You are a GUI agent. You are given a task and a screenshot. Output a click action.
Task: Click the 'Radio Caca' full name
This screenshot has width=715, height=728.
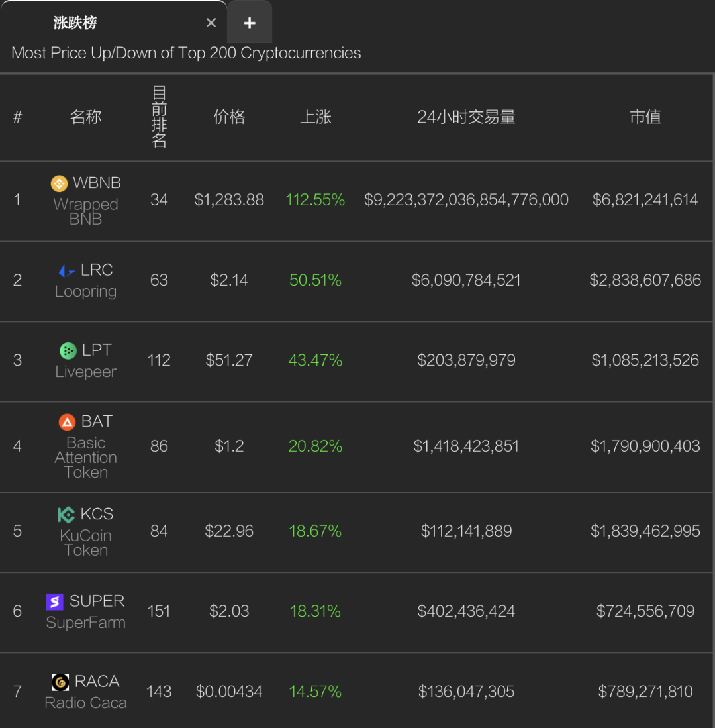(x=86, y=703)
